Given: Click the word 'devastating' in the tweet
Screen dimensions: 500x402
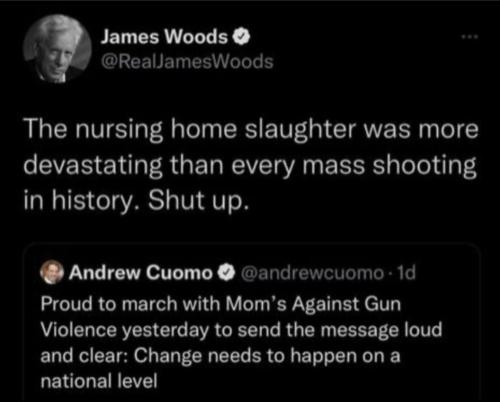Looking at the screenshot, I should (x=93, y=166).
